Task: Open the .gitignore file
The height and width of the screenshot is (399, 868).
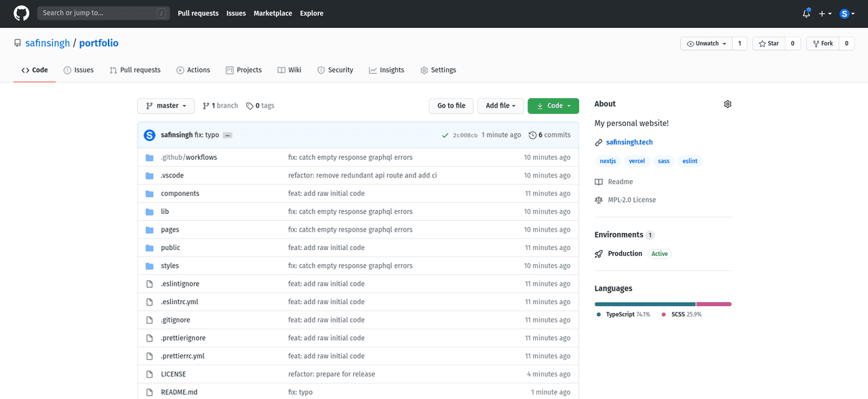Action: [x=176, y=320]
